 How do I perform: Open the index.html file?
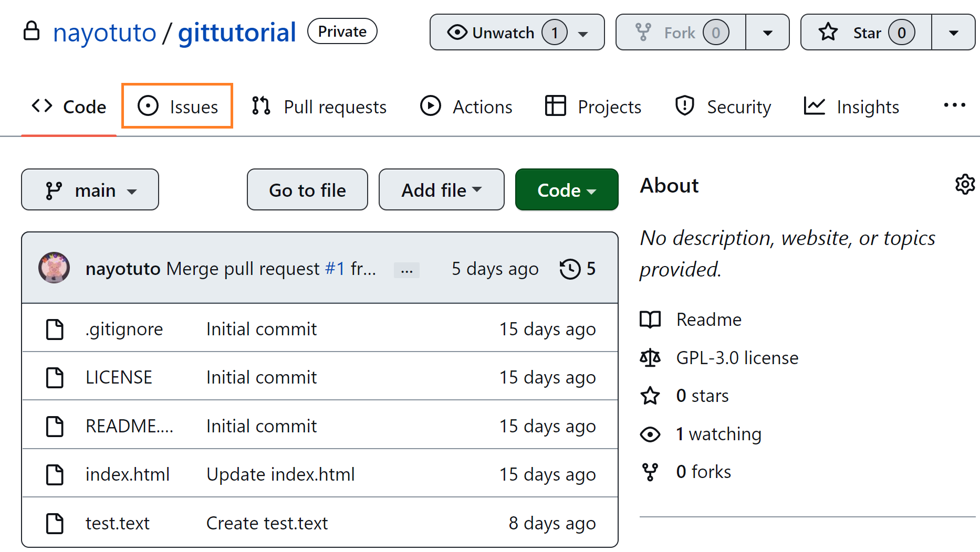(x=128, y=474)
